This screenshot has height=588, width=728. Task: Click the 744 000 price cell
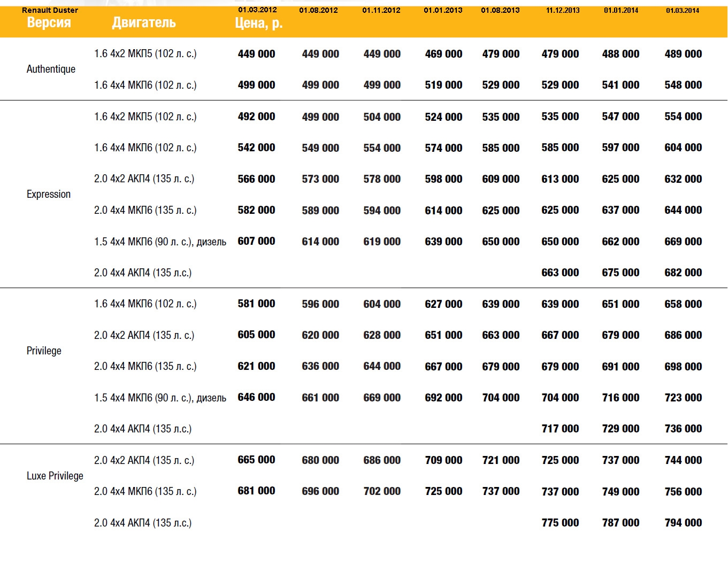683,460
